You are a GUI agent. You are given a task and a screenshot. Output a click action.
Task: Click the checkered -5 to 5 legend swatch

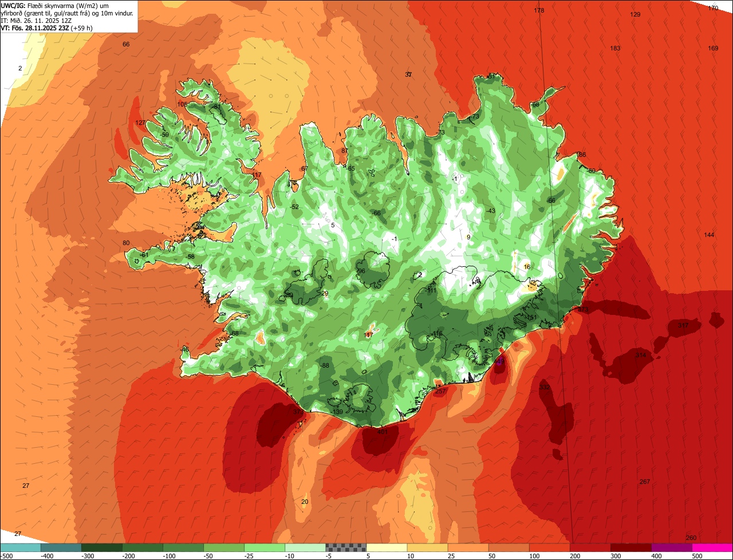point(346,547)
